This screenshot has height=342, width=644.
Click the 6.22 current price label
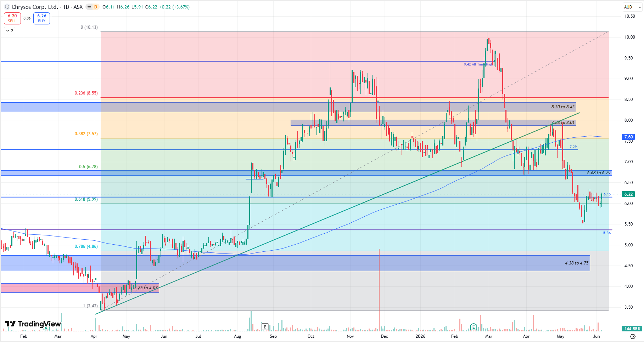tap(628, 194)
